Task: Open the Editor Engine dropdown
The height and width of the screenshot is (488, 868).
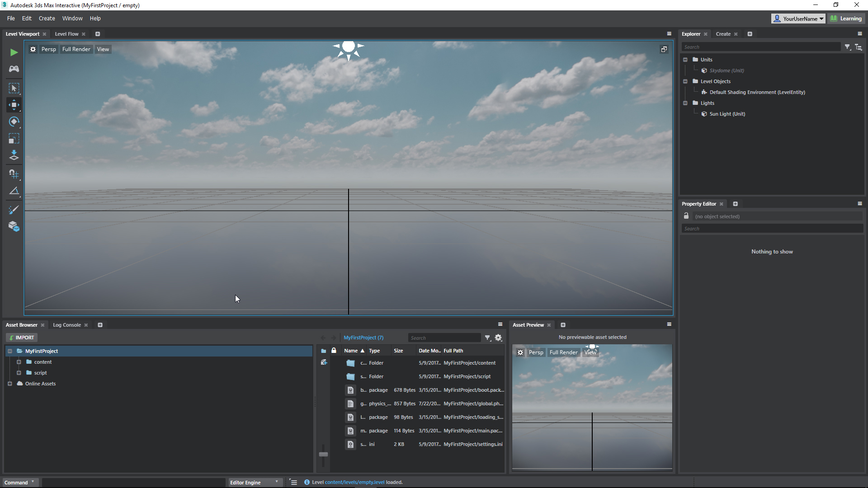Action: coord(255,482)
